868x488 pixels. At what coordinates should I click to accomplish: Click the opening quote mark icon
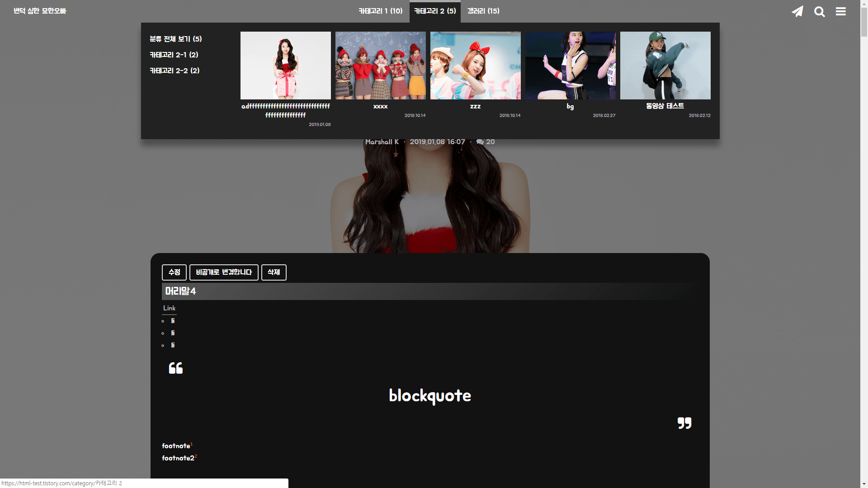[175, 368]
